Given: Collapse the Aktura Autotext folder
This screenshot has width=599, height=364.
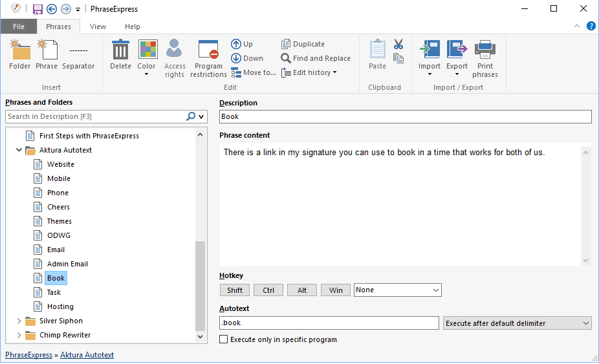Looking at the screenshot, I should 19,150.
